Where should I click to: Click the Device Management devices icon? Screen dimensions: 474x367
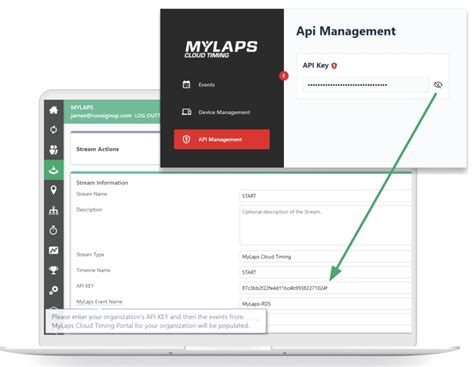coord(186,112)
